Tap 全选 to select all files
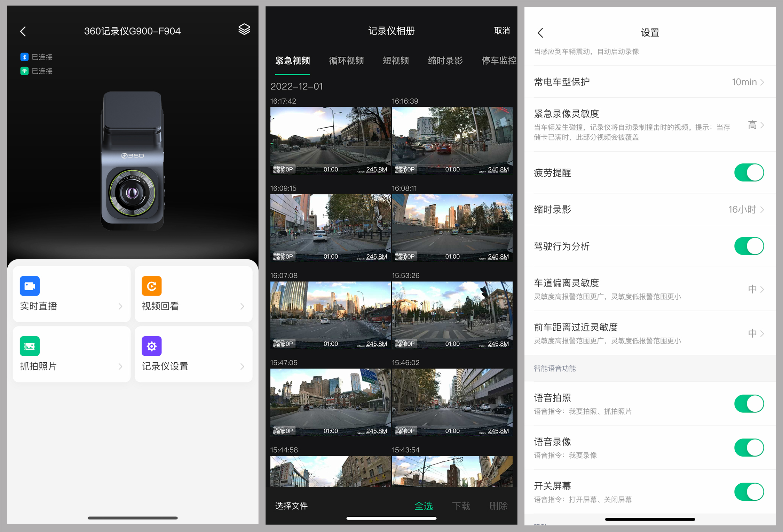Image resolution: width=783 pixels, height=532 pixels. pos(424,506)
